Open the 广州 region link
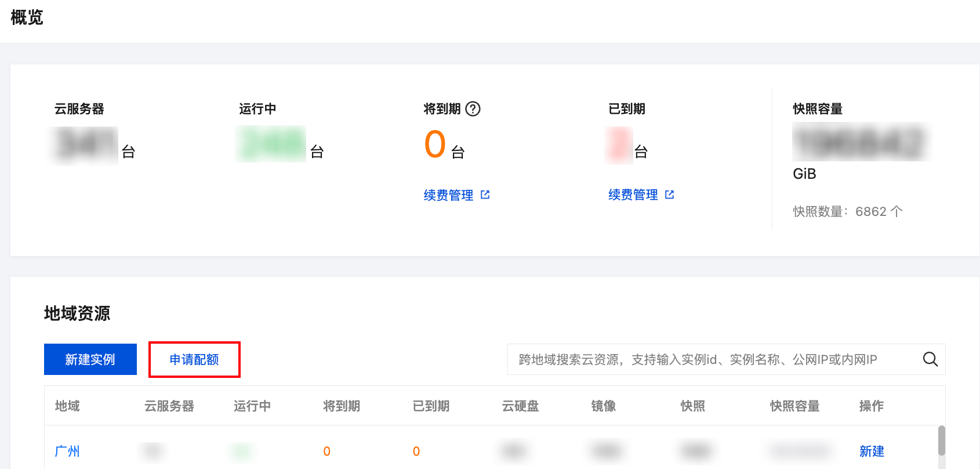Screen dimensions: 980x469 (67, 451)
